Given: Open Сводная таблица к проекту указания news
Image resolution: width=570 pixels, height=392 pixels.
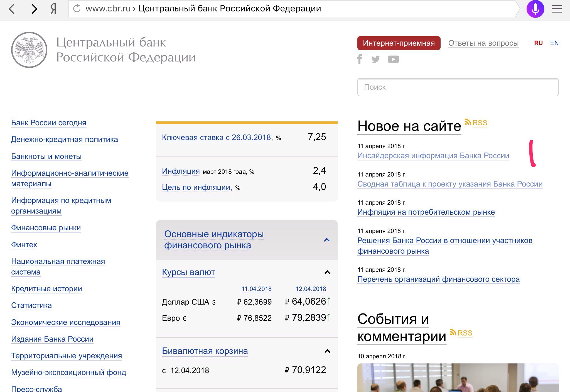Looking at the screenshot, I should [x=450, y=184].
